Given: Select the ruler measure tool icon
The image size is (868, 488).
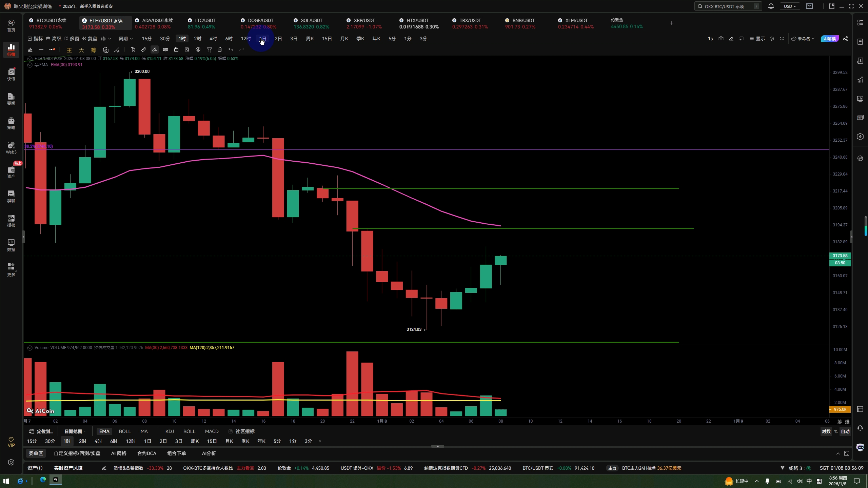Looking at the screenshot, I should pos(144,50).
